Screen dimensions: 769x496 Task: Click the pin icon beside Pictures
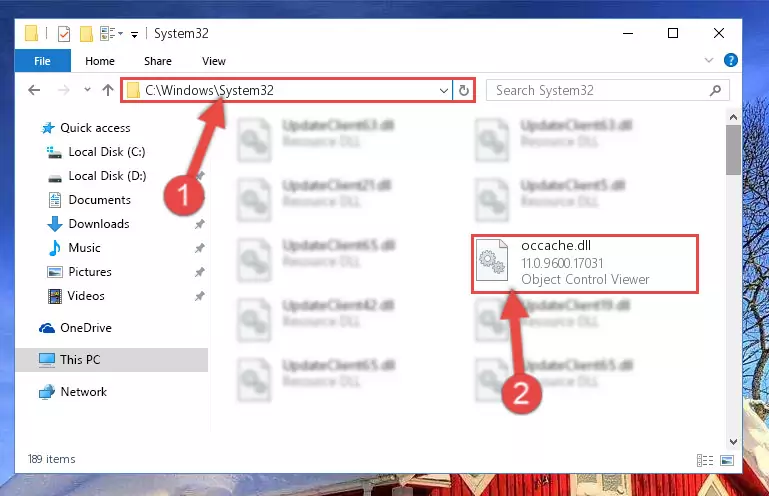coord(199,272)
